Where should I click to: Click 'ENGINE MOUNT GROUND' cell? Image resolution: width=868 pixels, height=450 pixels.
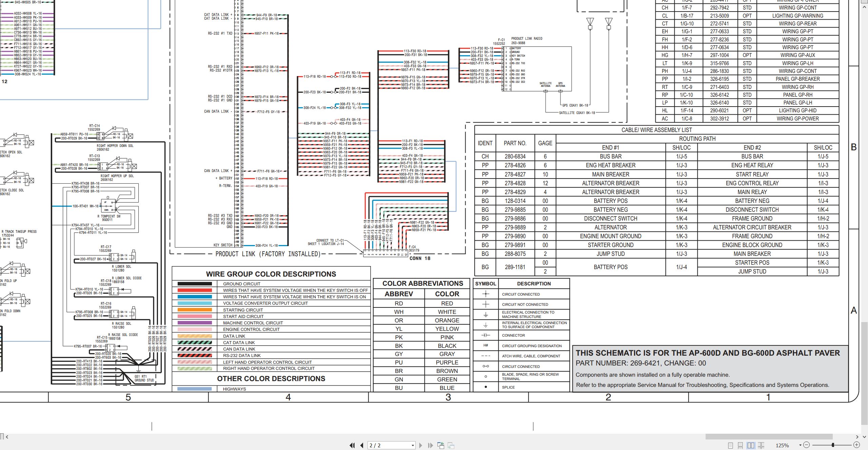pyautogui.click(x=610, y=236)
